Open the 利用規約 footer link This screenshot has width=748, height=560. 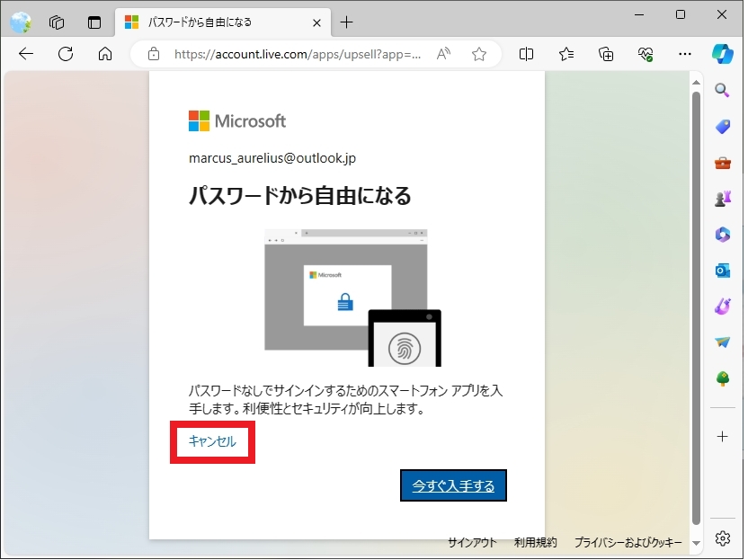click(535, 542)
